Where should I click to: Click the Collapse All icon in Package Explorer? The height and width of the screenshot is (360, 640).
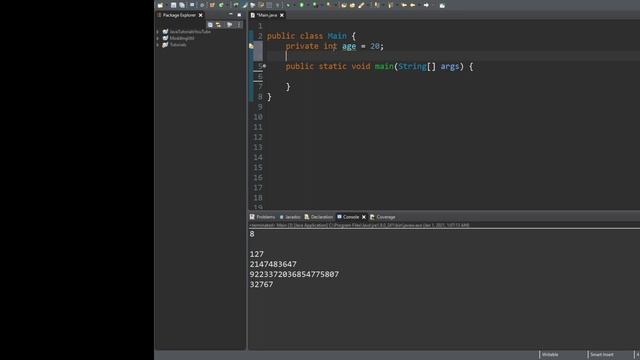pyautogui.click(x=210, y=25)
